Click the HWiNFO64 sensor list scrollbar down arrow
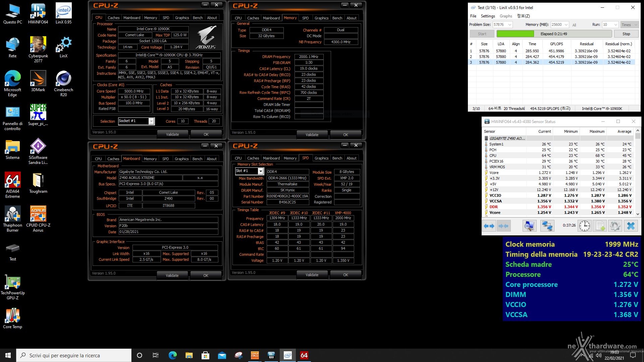The height and width of the screenshot is (362, 644). (x=638, y=214)
